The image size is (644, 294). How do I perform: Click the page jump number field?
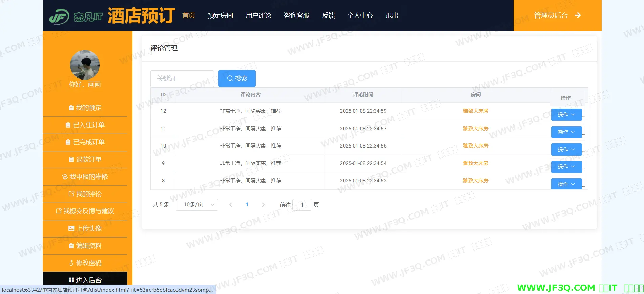click(x=302, y=205)
